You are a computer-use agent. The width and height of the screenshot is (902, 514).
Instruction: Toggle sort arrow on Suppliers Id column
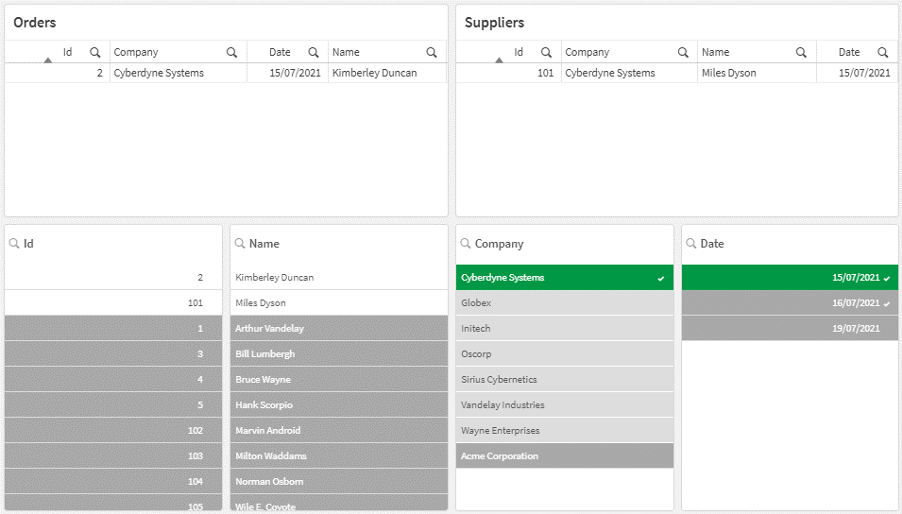(499, 60)
